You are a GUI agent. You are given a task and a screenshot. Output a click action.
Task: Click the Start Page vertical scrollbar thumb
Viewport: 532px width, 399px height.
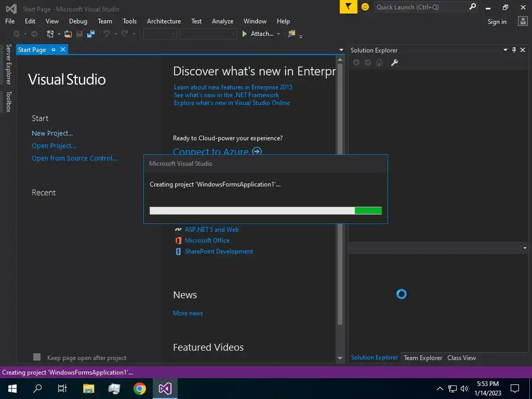coord(340,193)
